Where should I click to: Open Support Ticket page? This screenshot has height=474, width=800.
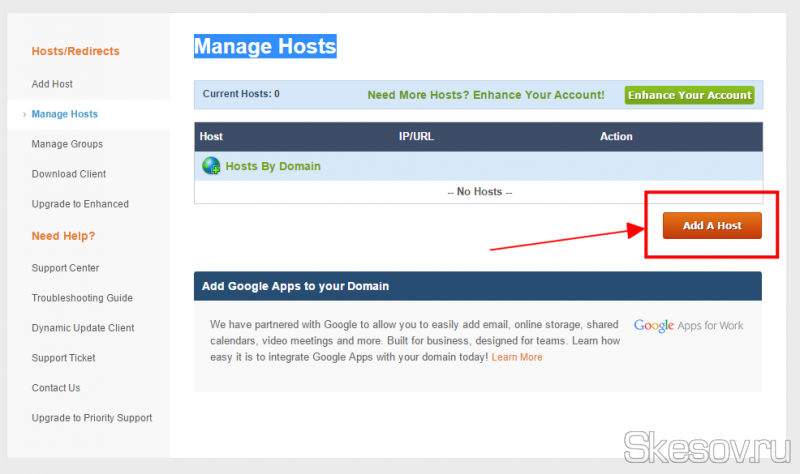64,358
